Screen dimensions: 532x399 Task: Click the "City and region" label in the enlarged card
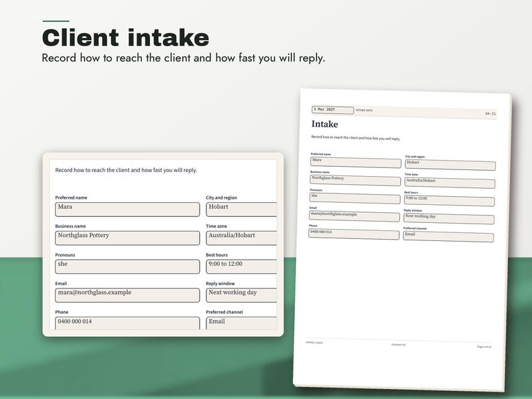(221, 197)
